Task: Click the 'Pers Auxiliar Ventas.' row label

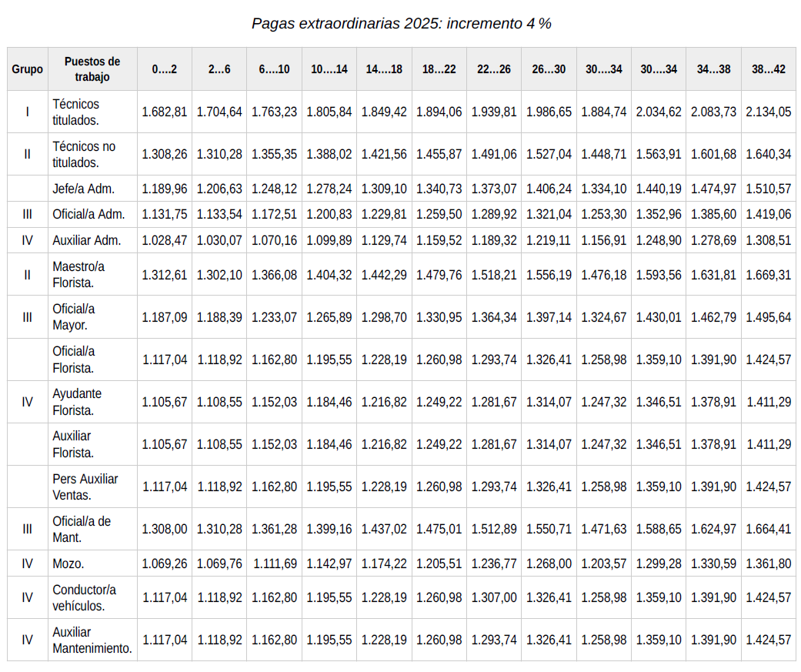Action: pyautogui.click(x=85, y=486)
